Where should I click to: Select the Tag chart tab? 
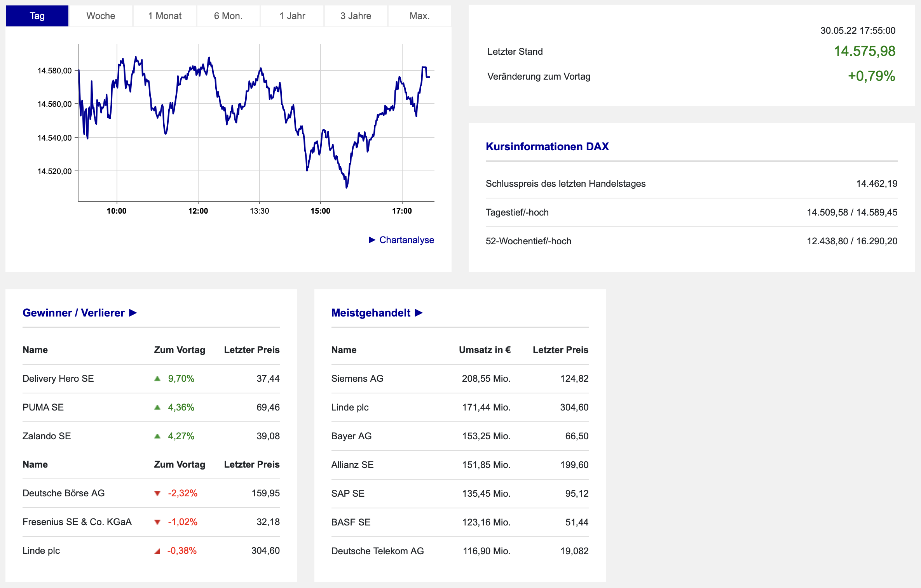coord(37,16)
